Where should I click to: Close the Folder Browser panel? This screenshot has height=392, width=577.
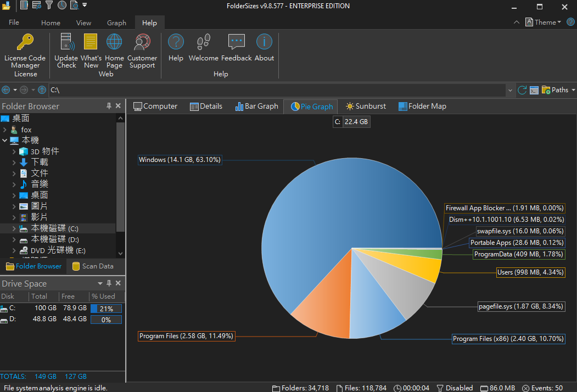(x=118, y=106)
